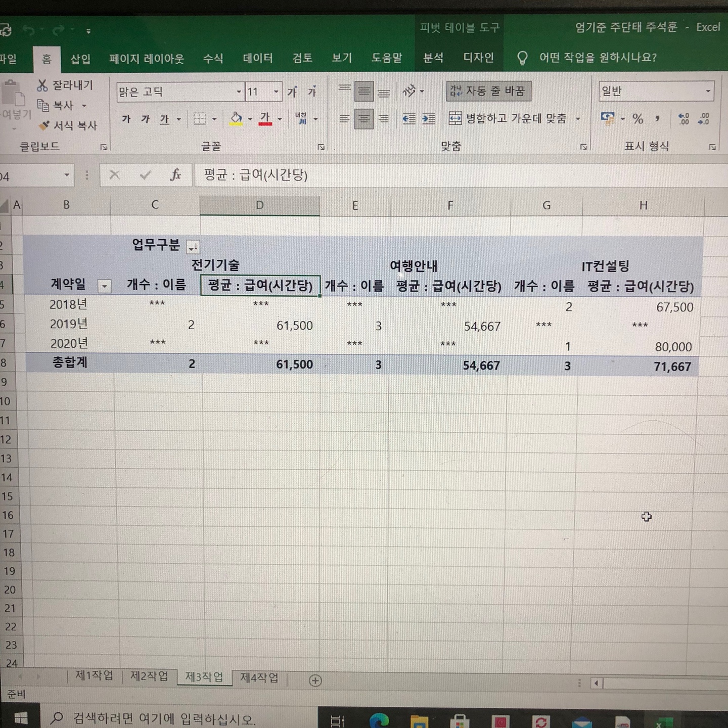Add a new sheet with plus icon
The image size is (728, 728).
[315, 680]
